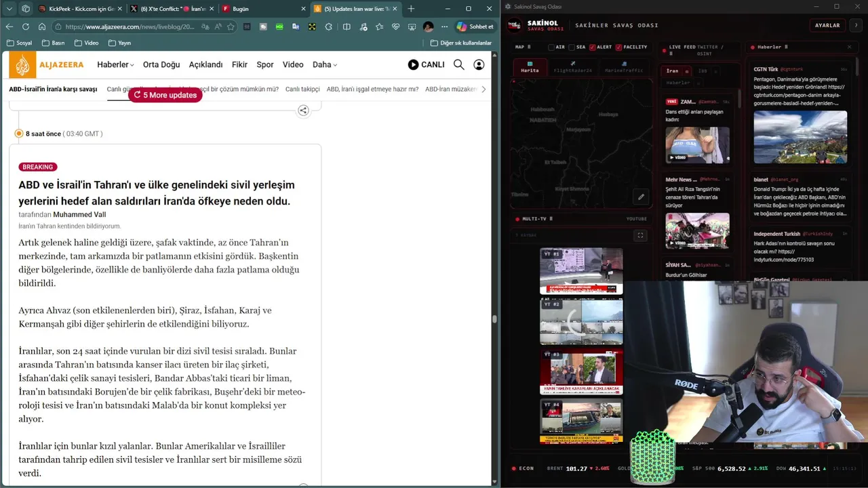This screenshot has height=488, width=868.
Task: Open the CGTN Türk Greenland news image
Action: (x=800, y=137)
